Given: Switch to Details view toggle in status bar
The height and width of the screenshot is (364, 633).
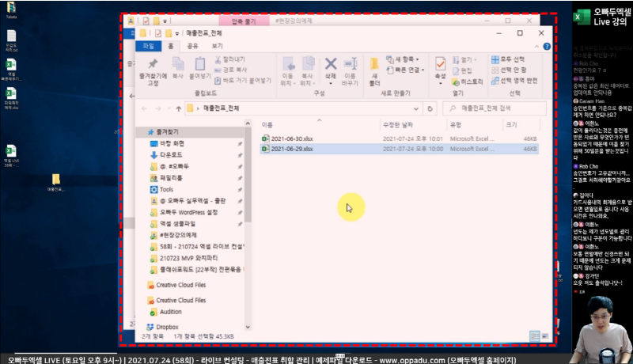Looking at the screenshot, I should [535, 336].
